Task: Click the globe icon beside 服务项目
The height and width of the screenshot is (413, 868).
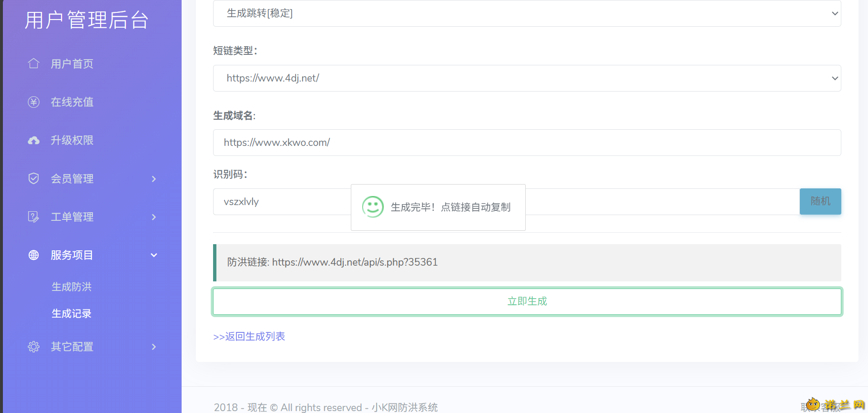Action: pos(33,255)
